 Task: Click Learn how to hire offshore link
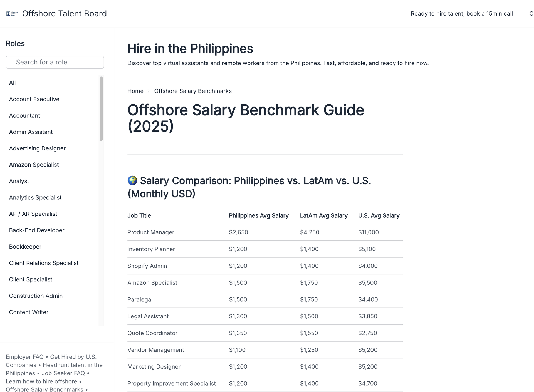point(41,382)
